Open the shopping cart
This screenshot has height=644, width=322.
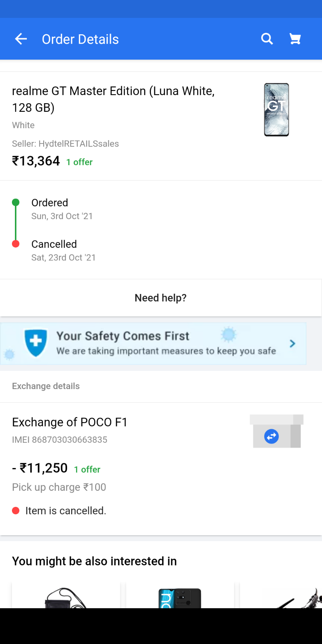point(295,39)
